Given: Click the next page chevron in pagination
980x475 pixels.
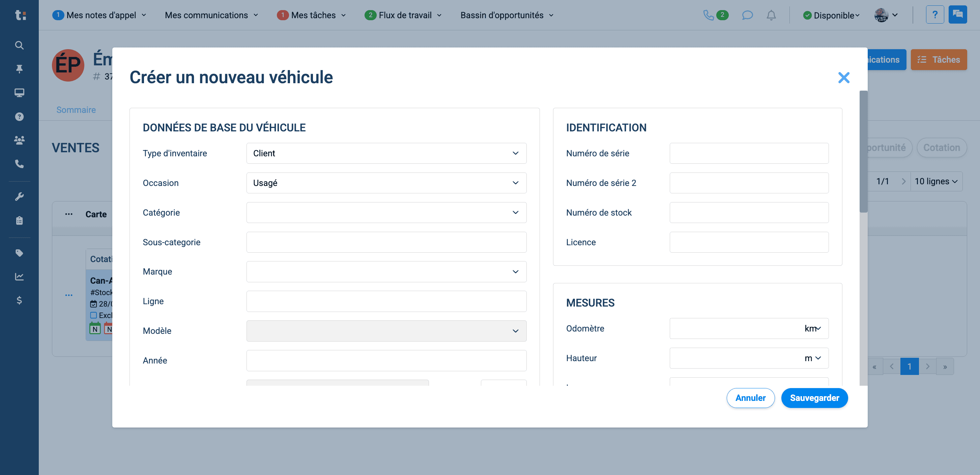Looking at the screenshot, I should coord(927,366).
